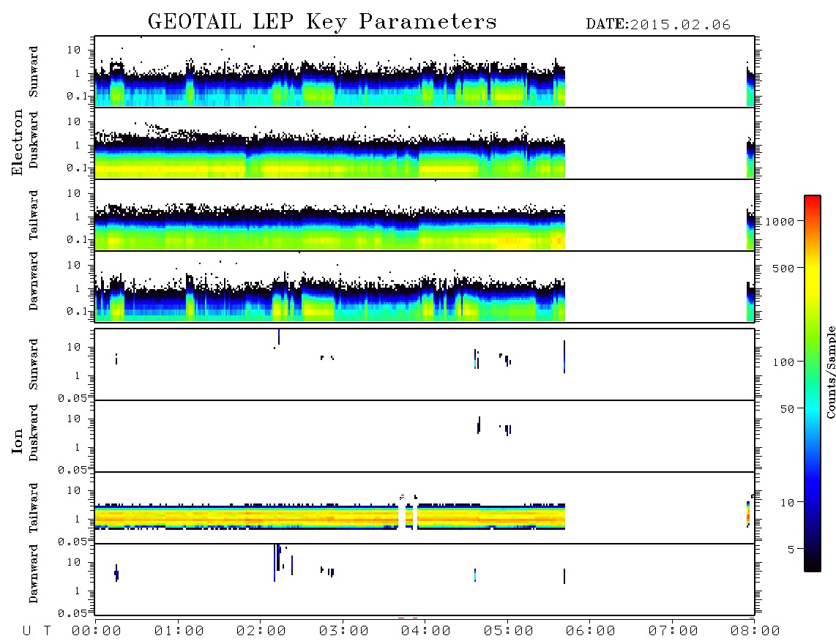
Task: Click the 03:00 time axis label
Action: point(343,632)
